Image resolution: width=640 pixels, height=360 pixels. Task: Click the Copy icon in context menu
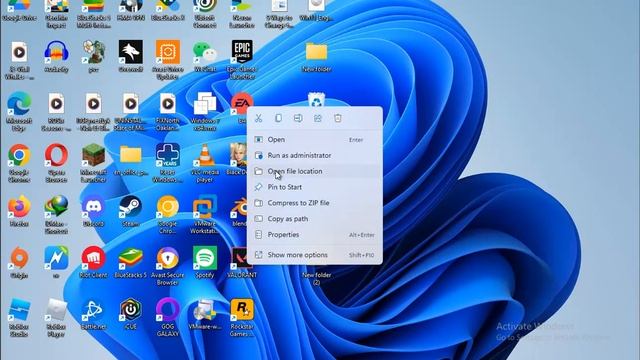click(278, 118)
